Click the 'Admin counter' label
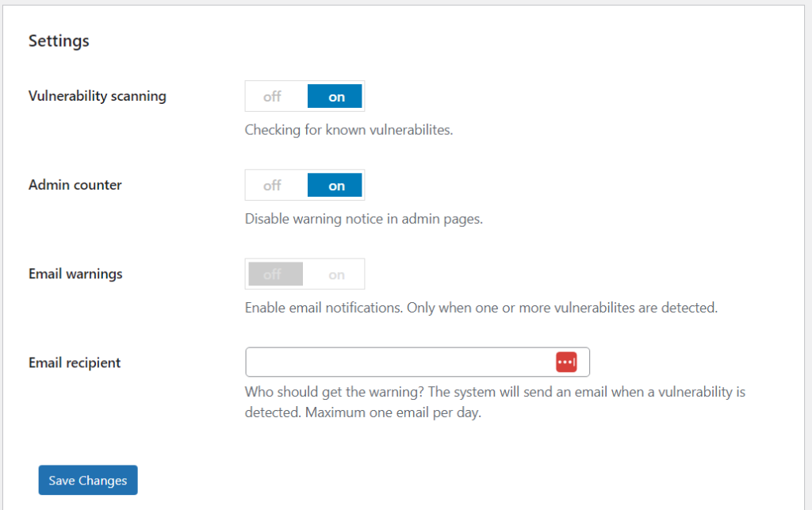The width and height of the screenshot is (812, 510). pos(75,185)
